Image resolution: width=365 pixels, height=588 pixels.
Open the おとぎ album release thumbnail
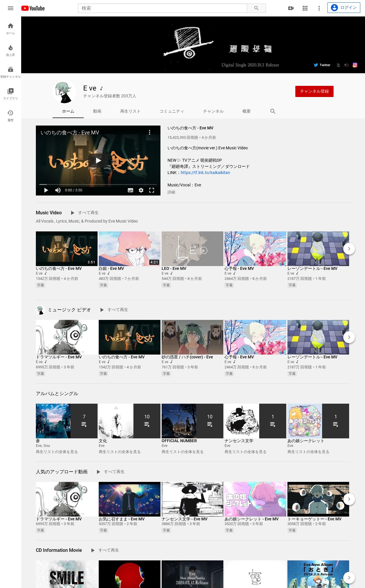(x=318, y=574)
